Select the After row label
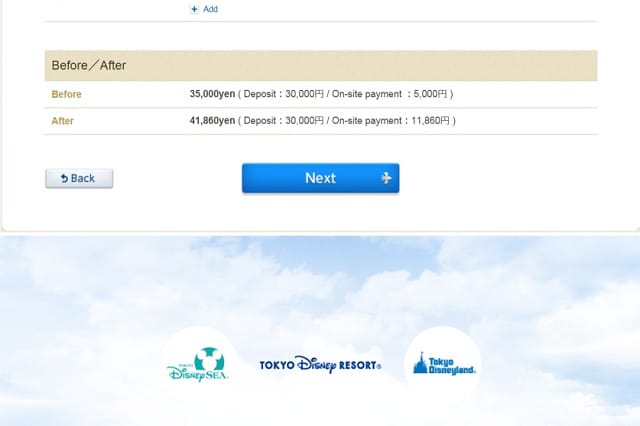Screen dimensions: 640x426 pyautogui.click(x=62, y=121)
